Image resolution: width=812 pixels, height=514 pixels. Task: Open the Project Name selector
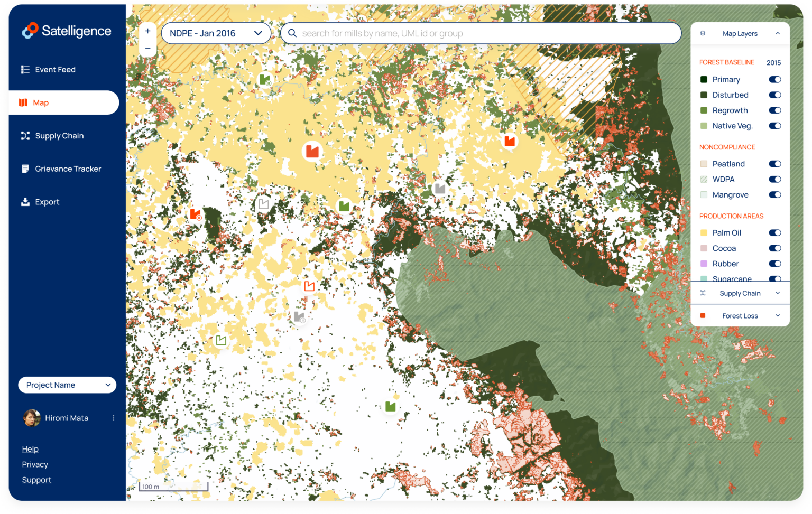67,385
